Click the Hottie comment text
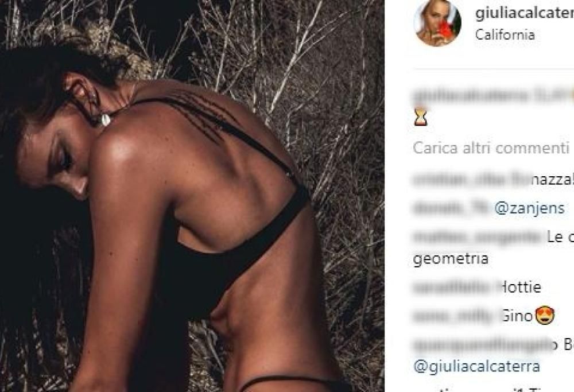Screen dimensions: 574x392 [x=521, y=287]
